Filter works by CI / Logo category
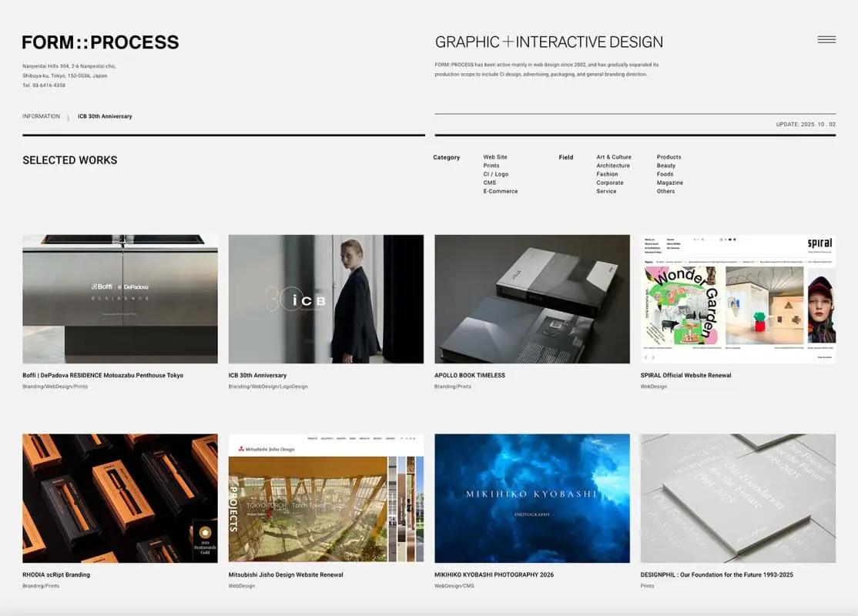858x616 pixels. 495,174
